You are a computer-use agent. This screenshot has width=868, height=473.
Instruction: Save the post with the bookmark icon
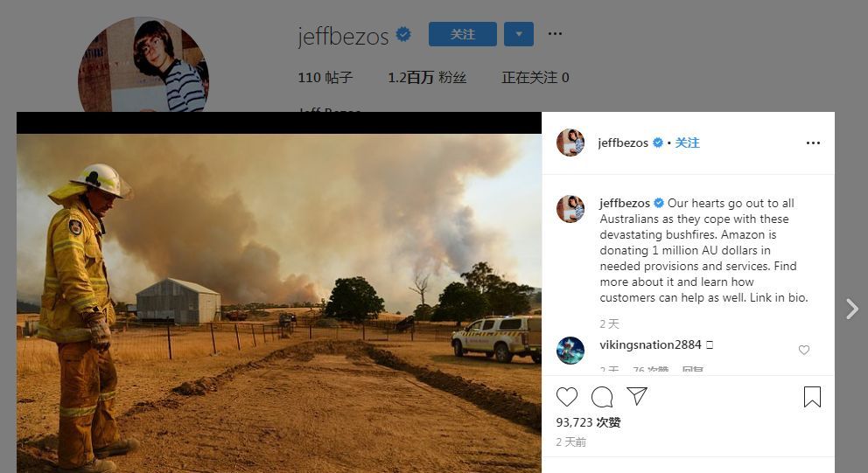[x=812, y=397]
